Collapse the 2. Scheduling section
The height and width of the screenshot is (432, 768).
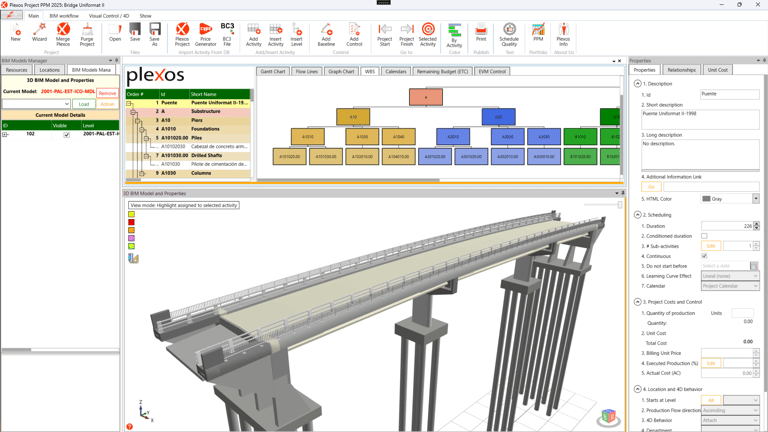pyautogui.click(x=637, y=215)
